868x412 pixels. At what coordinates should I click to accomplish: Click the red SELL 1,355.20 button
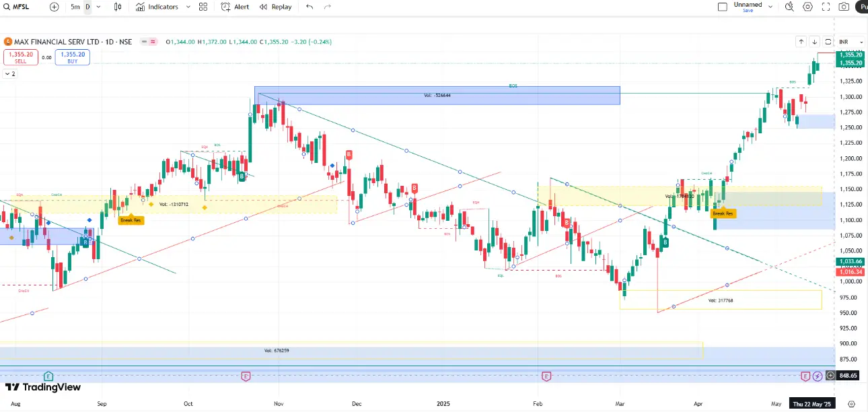pos(20,57)
